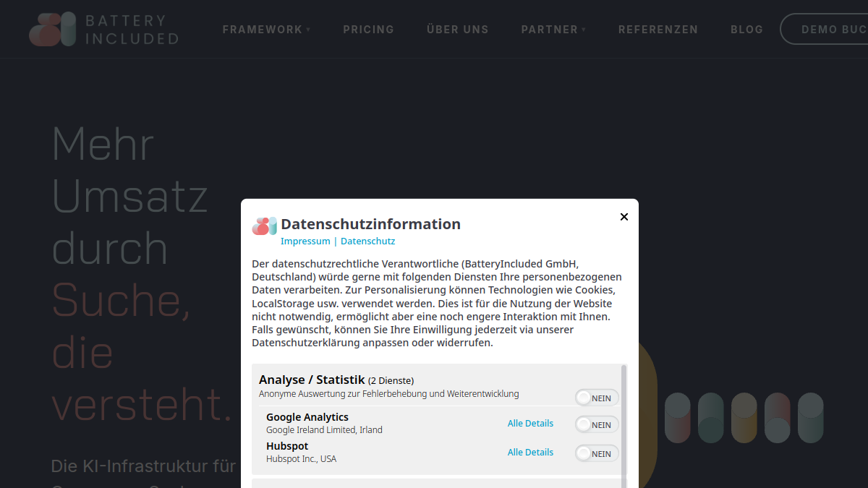Click the logo icon beside Datenschutzinformation title
The height and width of the screenshot is (488, 868).
(265, 226)
